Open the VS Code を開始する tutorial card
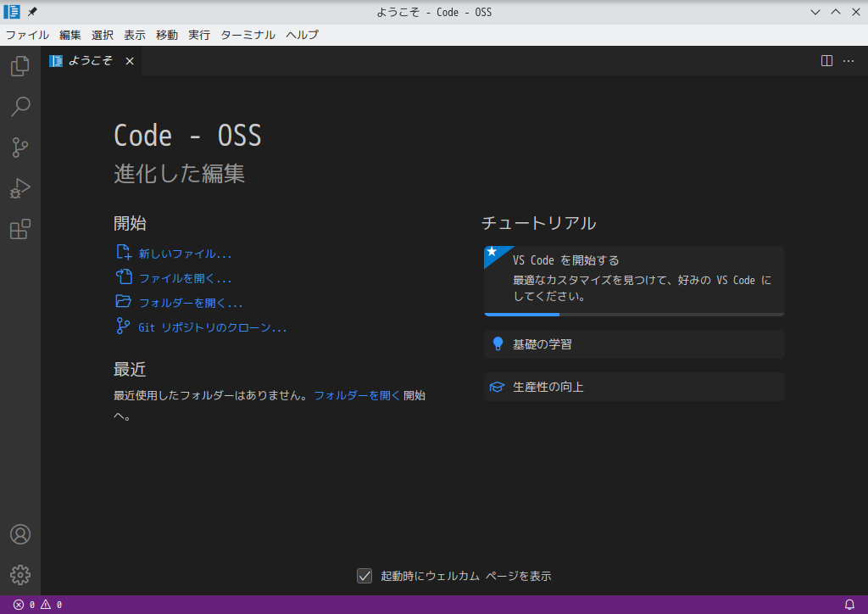Image resolution: width=868 pixels, height=614 pixels. click(634, 282)
